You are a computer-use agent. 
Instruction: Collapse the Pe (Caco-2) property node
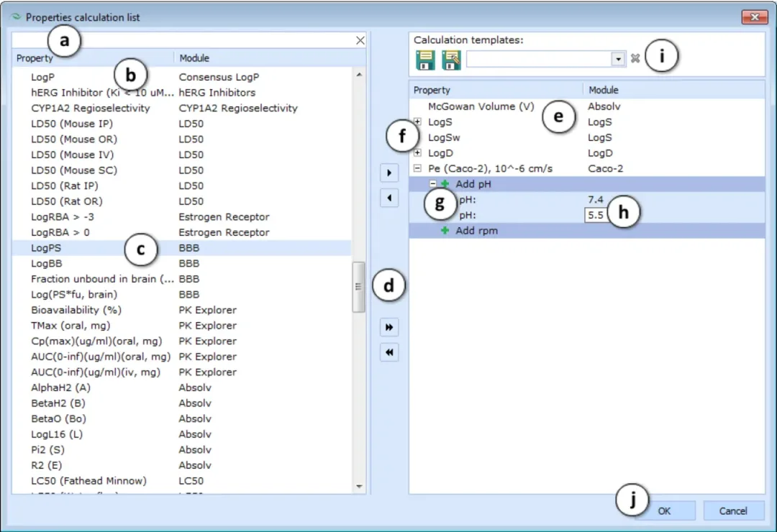(417, 168)
